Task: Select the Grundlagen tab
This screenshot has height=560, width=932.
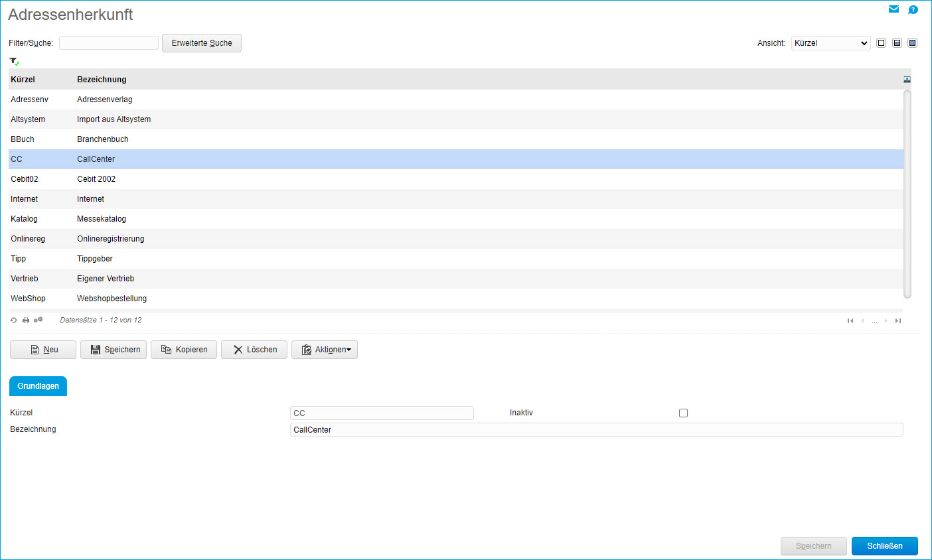Action: click(x=38, y=386)
